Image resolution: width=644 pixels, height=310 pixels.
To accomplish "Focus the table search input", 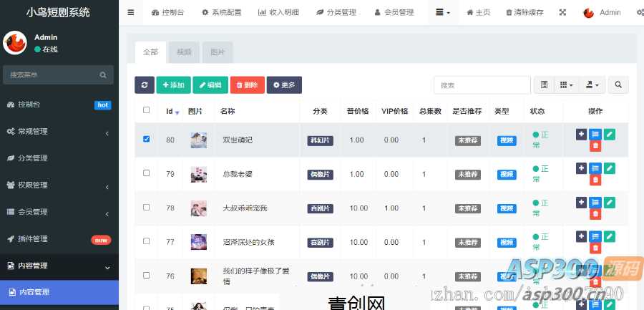I will click(482, 85).
